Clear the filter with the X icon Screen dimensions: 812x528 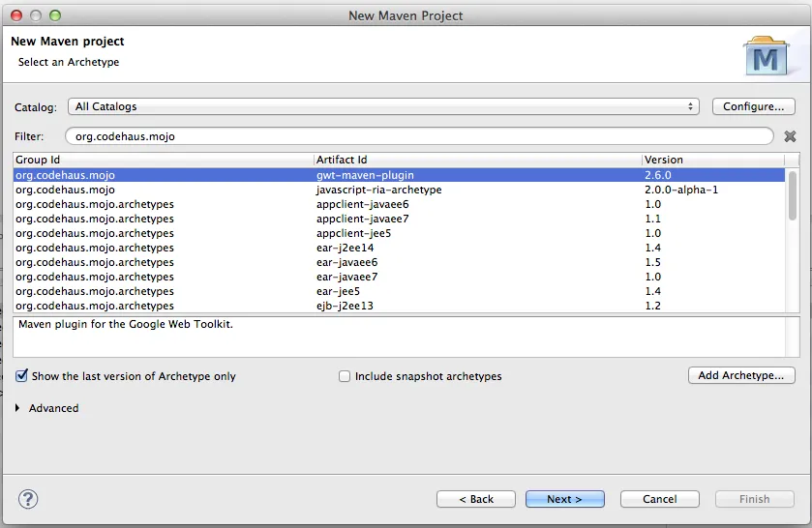[790, 136]
